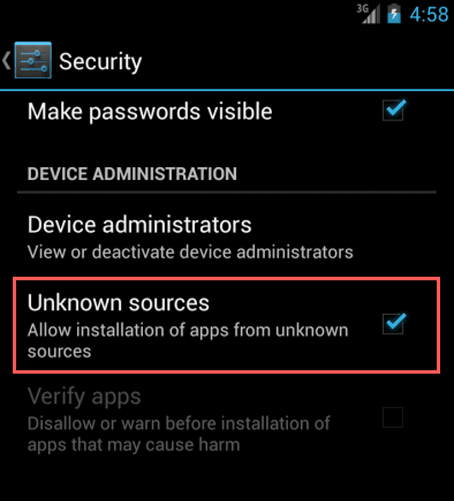Screen dimensions: 454x501
Task: Tick the Verify apps checkbox
Action: 393,417
